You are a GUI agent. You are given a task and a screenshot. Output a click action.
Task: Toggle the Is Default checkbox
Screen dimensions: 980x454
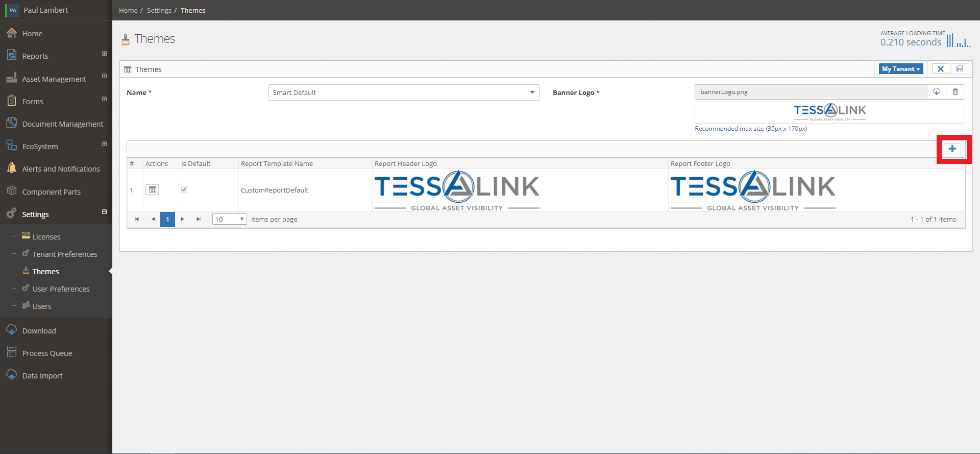[x=184, y=189]
